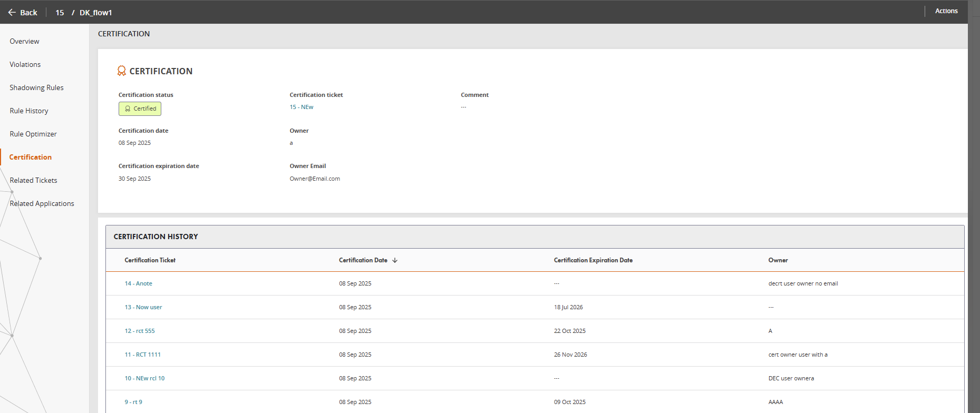Sort by Certification Expiration Date column
The height and width of the screenshot is (413, 980).
593,260
